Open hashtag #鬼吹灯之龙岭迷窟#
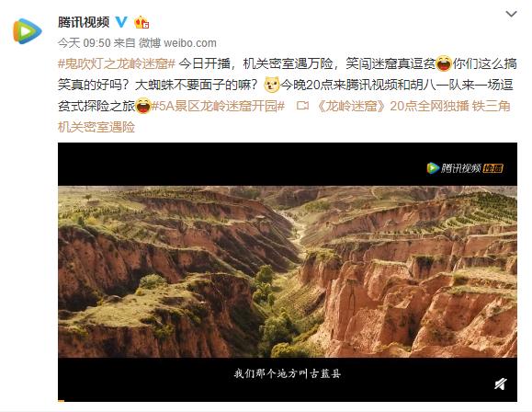 (x=117, y=63)
